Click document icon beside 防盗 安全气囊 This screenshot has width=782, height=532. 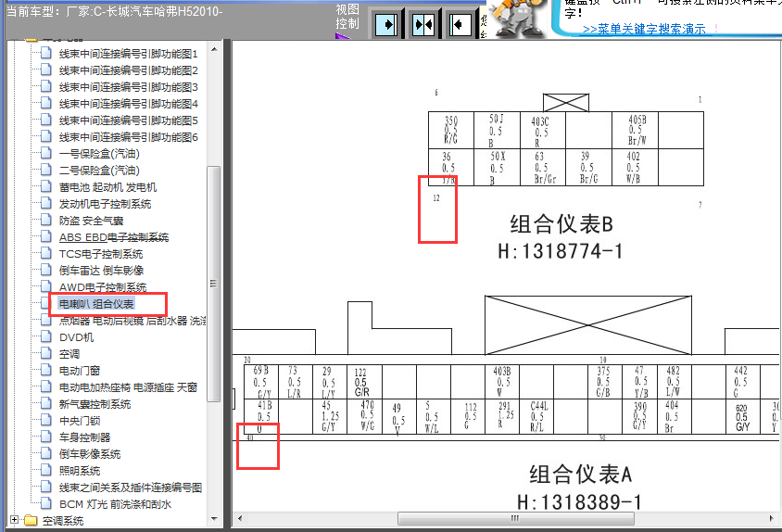click(46, 220)
